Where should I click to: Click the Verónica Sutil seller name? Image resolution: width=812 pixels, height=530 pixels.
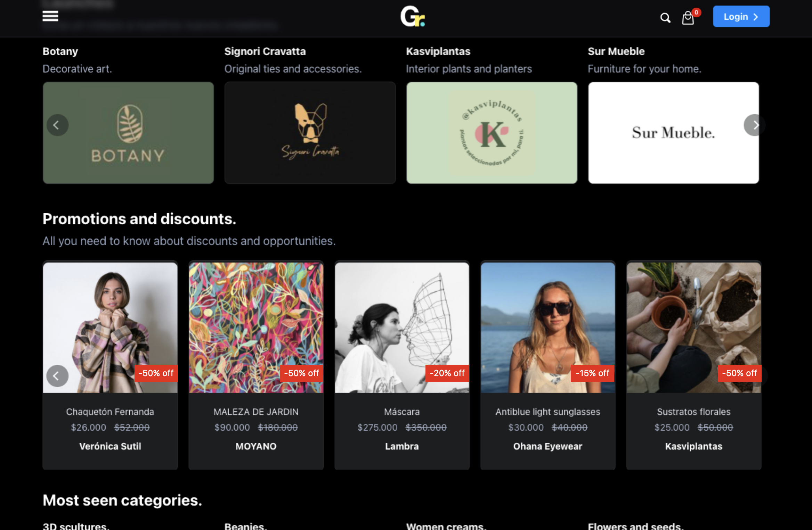click(110, 446)
